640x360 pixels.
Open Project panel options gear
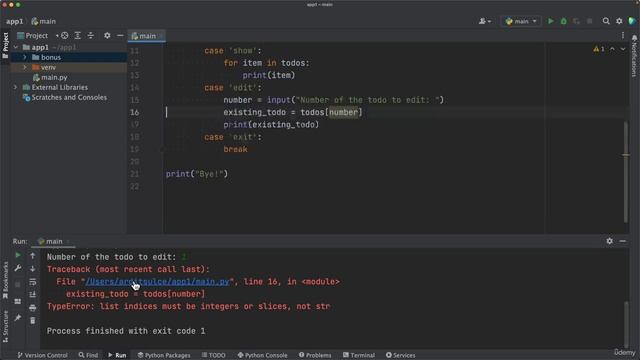coord(107,36)
